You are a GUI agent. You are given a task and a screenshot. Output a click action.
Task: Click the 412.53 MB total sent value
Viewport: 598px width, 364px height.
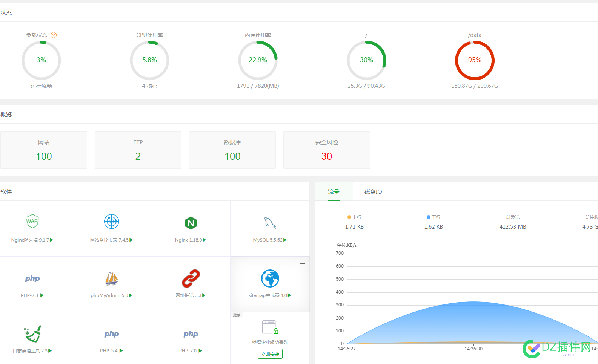coord(513,227)
